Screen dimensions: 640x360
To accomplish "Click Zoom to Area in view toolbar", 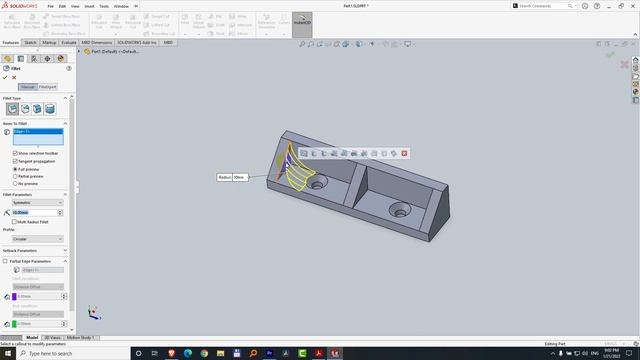I will 311,44.
